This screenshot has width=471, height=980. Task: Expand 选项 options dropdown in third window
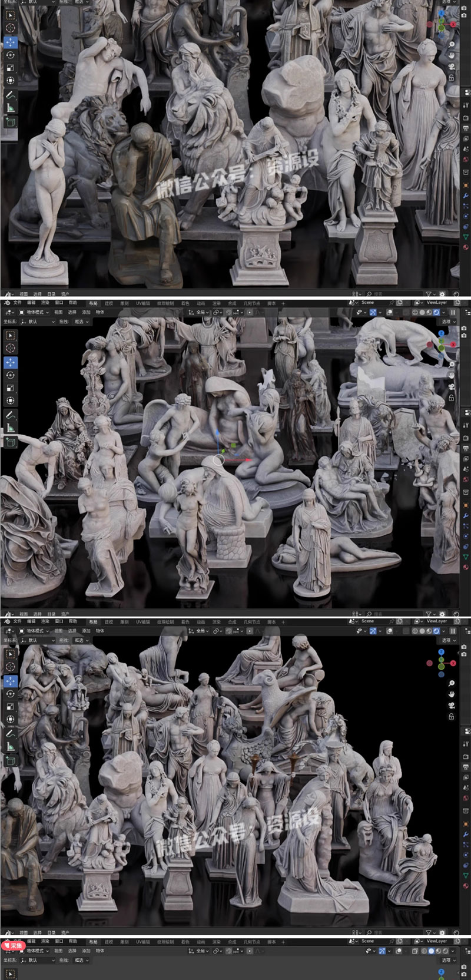click(x=449, y=640)
